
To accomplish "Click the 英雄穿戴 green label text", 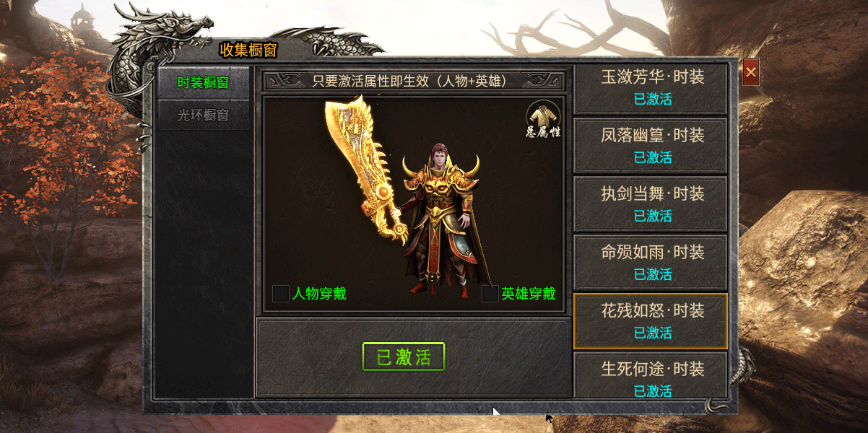I will click(x=529, y=294).
